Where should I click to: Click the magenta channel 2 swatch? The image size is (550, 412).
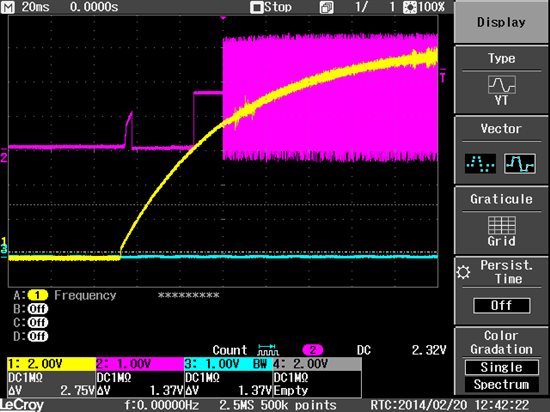(x=313, y=350)
